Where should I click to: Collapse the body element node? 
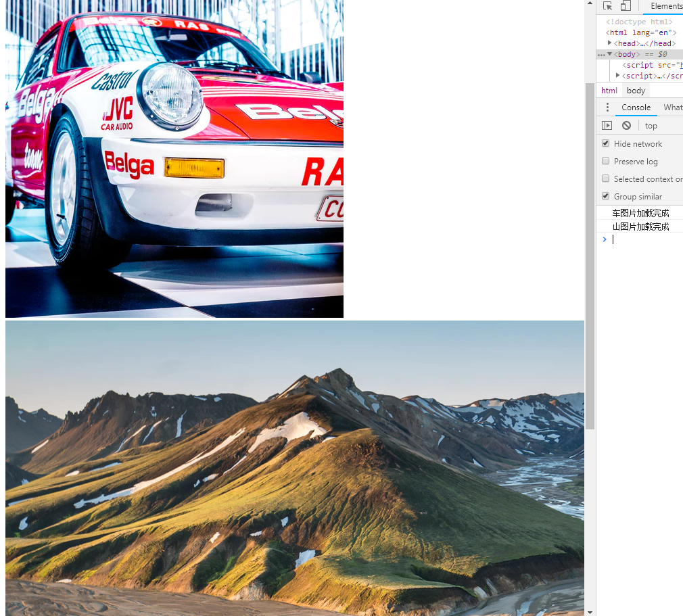(x=610, y=54)
